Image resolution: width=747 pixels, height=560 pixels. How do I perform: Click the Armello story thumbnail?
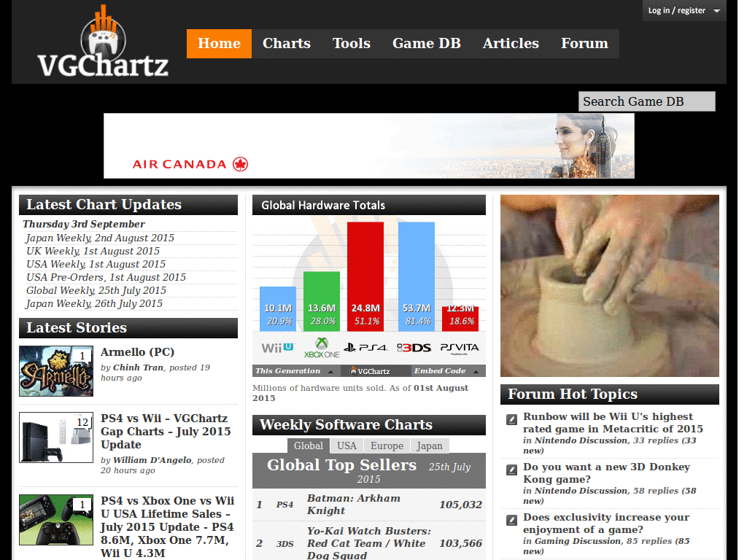(x=56, y=371)
